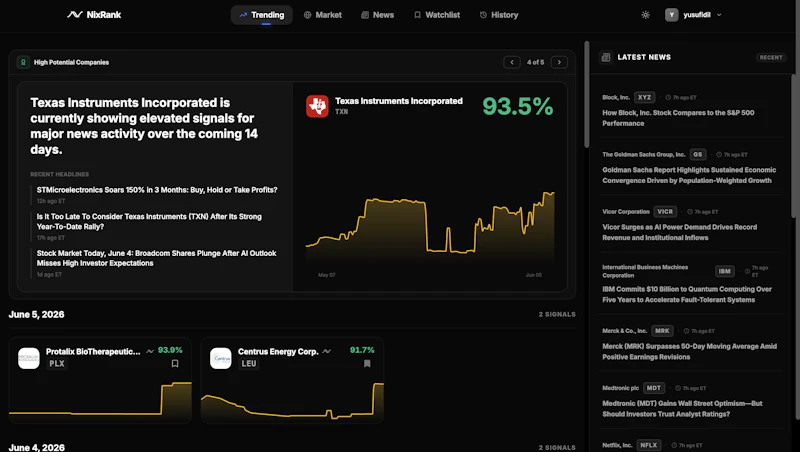
Task: Click the Texas Instruments logo icon
Action: tap(317, 106)
